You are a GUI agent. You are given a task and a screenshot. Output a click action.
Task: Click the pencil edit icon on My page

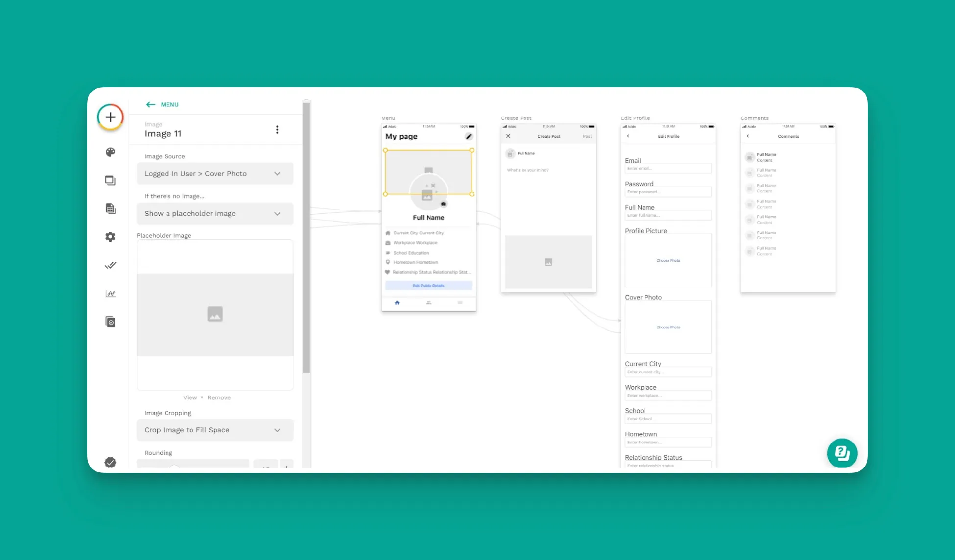tap(469, 136)
